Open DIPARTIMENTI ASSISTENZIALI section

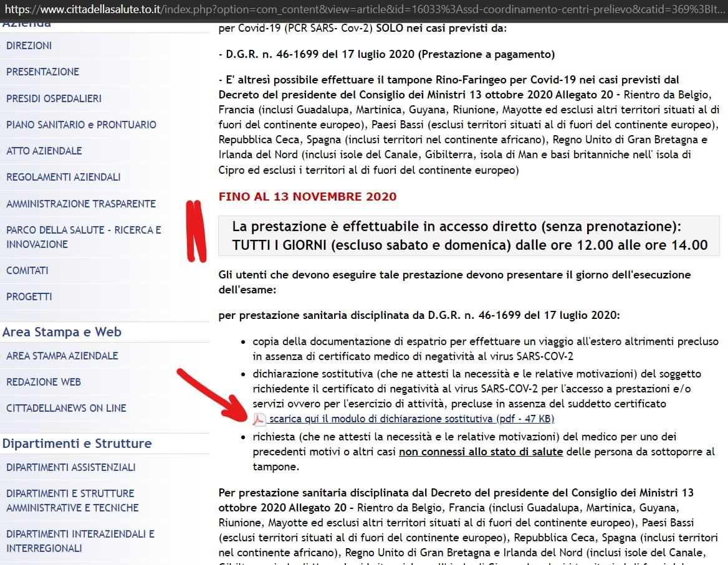[71, 467]
